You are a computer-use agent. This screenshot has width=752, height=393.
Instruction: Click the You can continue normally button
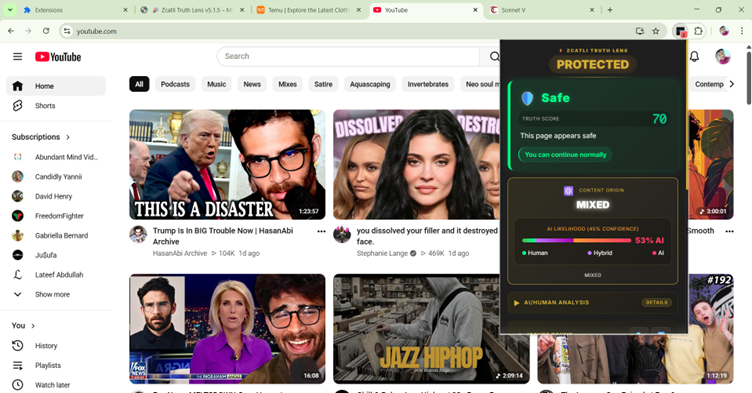(565, 155)
